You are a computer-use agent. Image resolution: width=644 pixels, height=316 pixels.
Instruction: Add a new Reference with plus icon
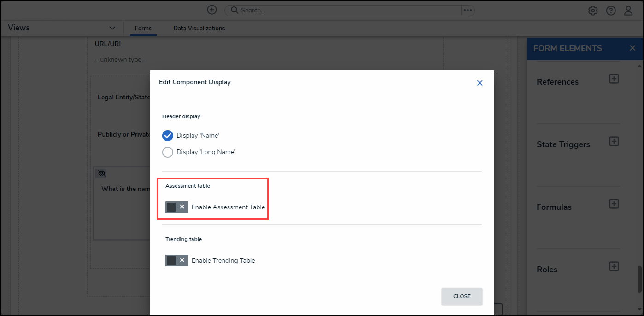[x=614, y=79]
